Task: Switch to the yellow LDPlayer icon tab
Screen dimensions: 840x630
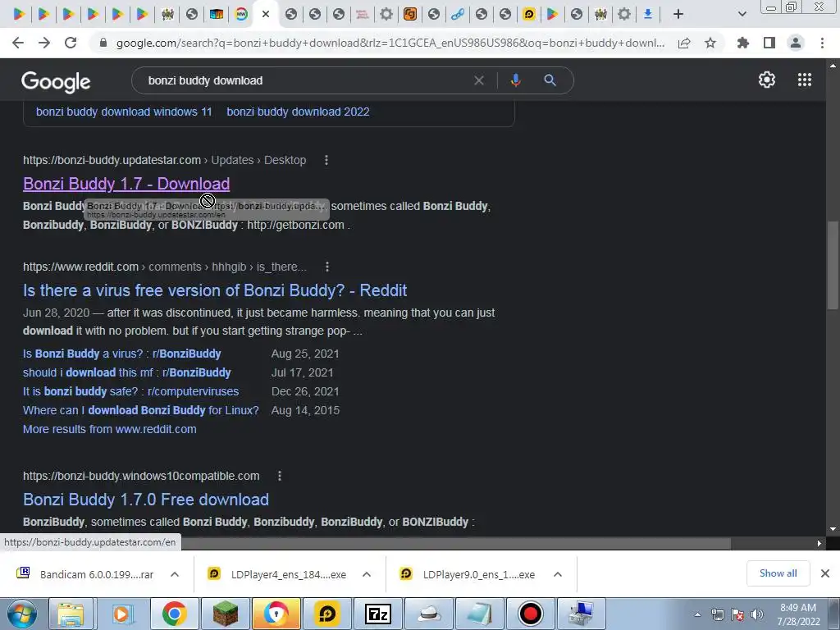Action: click(x=529, y=14)
